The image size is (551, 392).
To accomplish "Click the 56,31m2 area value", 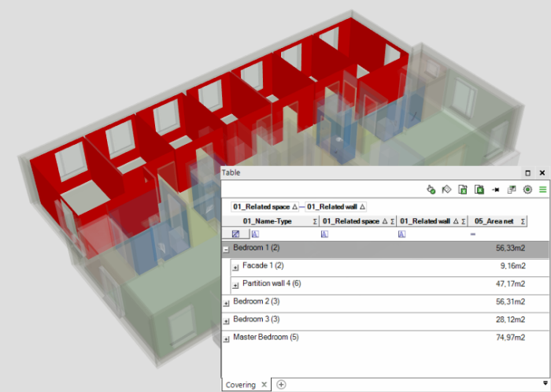I will click(510, 301).
